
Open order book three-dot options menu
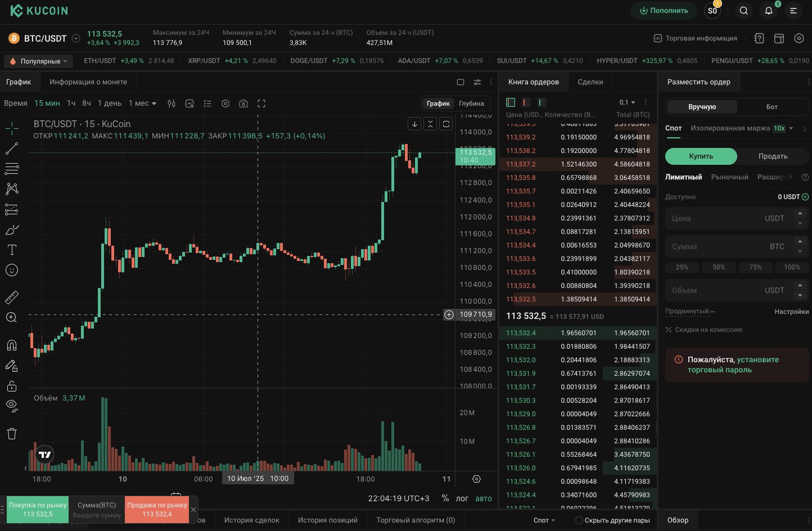coord(646,102)
